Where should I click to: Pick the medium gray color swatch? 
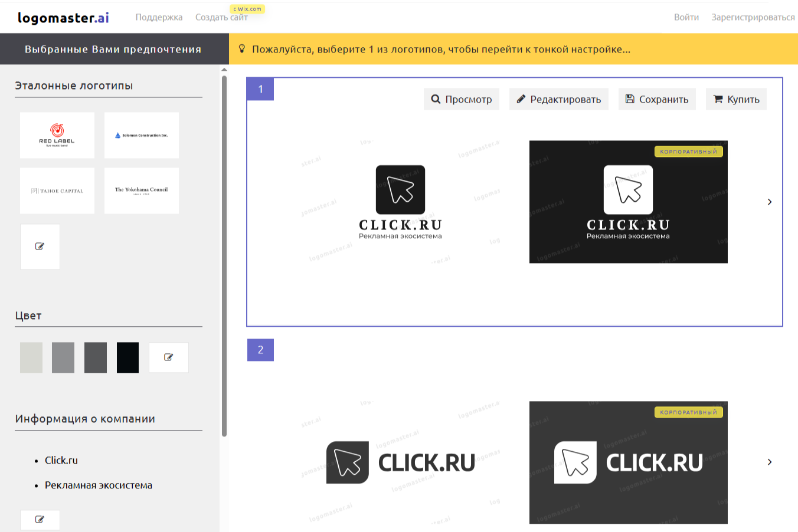click(63, 357)
